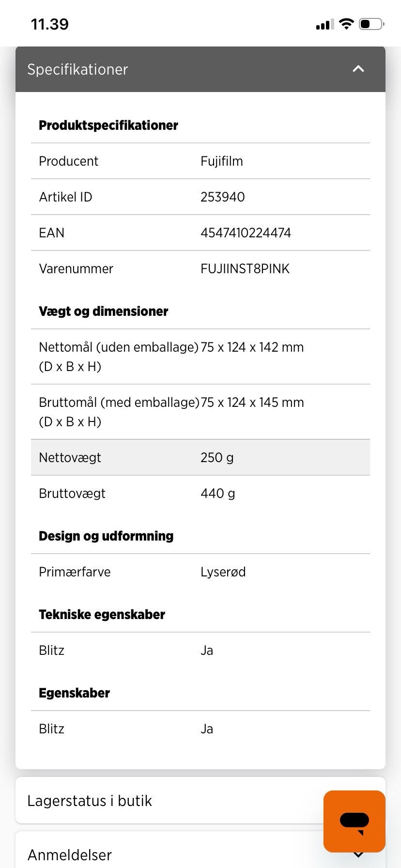
Task: Tap the Artikel ID value 253940
Action: tap(223, 197)
